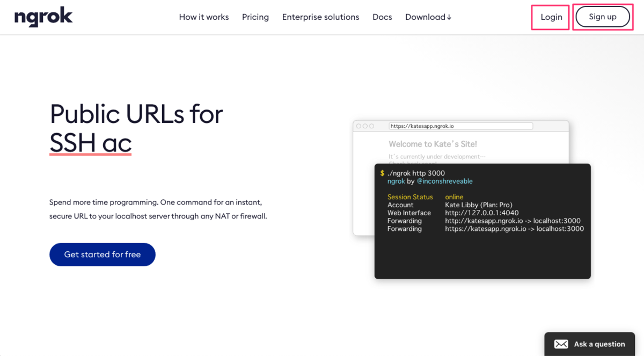This screenshot has height=356, width=644.
Task: Click the ngrok logo
Action: [43, 17]
